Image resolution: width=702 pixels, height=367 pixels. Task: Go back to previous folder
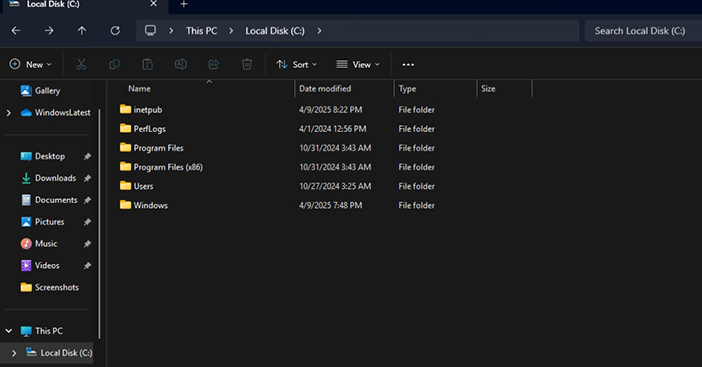click(x=16, y=30)
